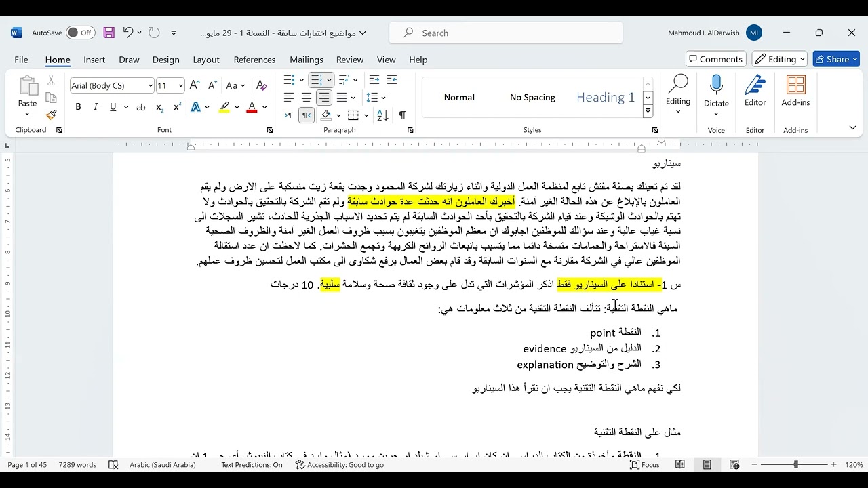Toggle Underline formatting
This screenshot has height=488, width=868.
[x=113, y=107]
